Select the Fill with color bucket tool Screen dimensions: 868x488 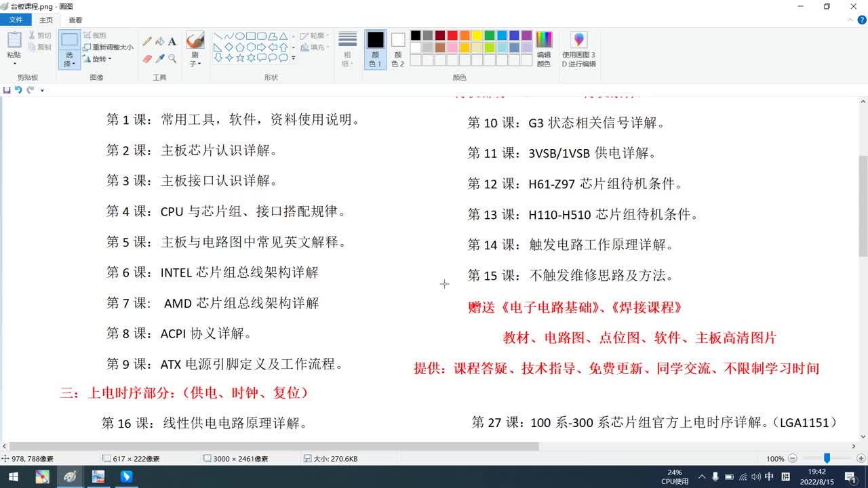tap(160, 41)
